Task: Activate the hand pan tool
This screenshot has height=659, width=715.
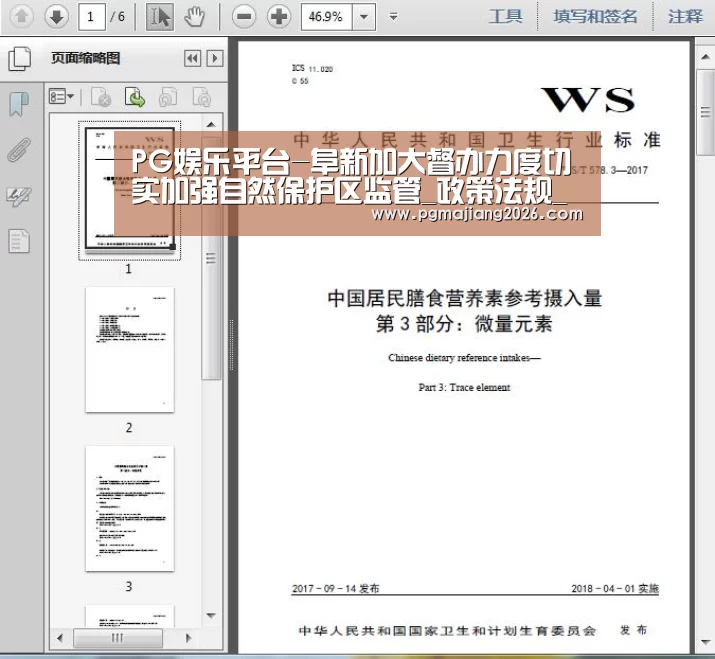Action: [x=195, y=17]
